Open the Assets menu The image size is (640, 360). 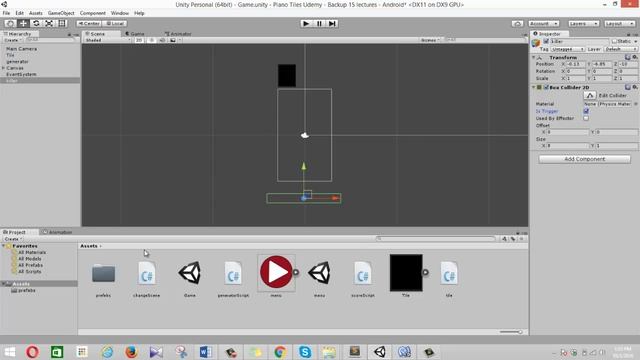pos(36,13)
